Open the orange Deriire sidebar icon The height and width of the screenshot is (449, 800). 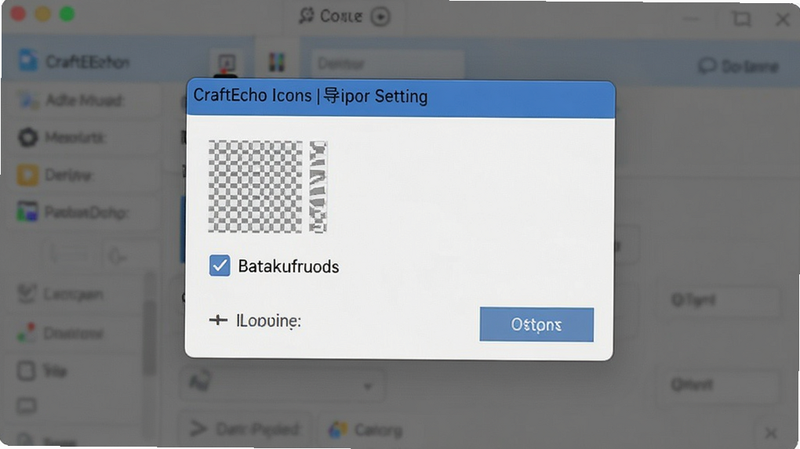click(28, 175)
